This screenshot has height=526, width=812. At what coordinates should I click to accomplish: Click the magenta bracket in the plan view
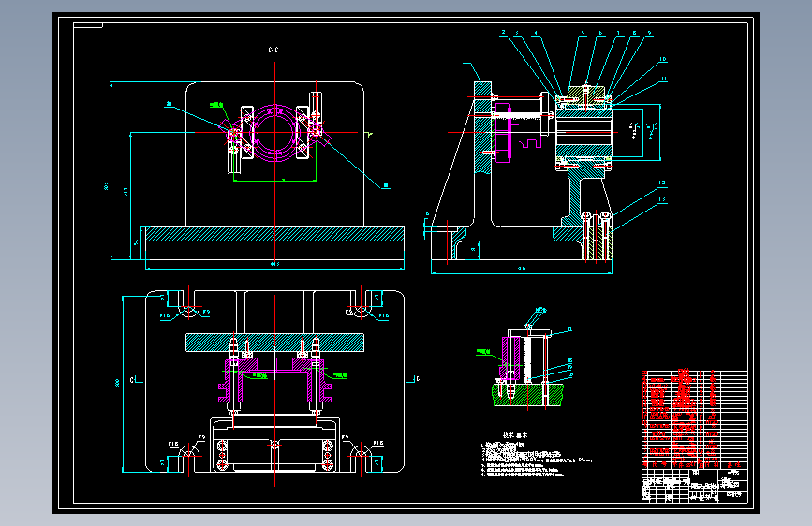point(275,379)
